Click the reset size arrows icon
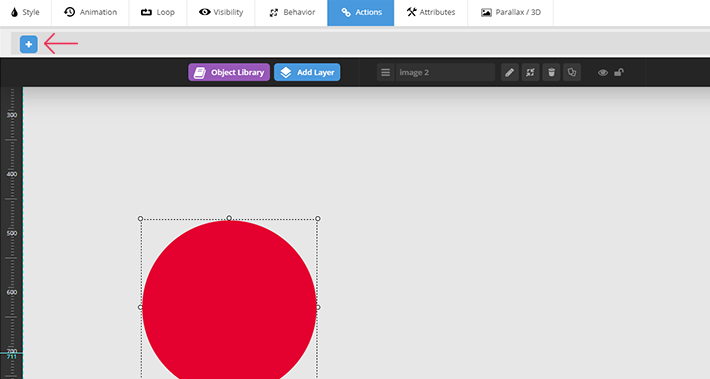This screenshot has height=379, width=710. click(x=530, y=72)
